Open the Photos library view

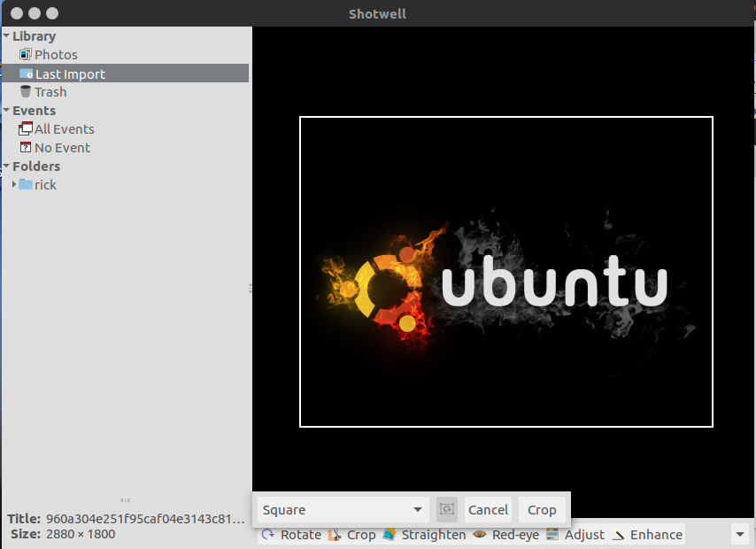tap(54, 54)
